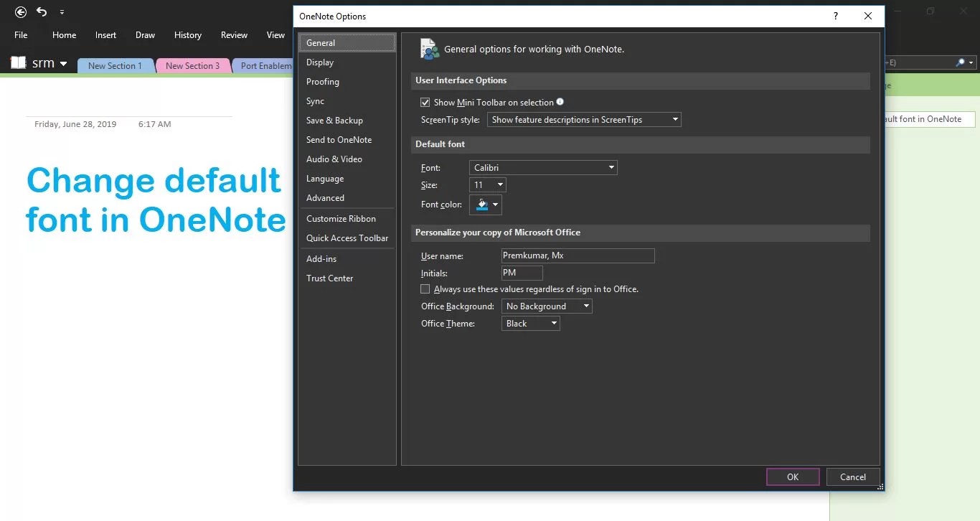Click the Back arrow icon in OneNote
The image size is (980, 521).
21,12
